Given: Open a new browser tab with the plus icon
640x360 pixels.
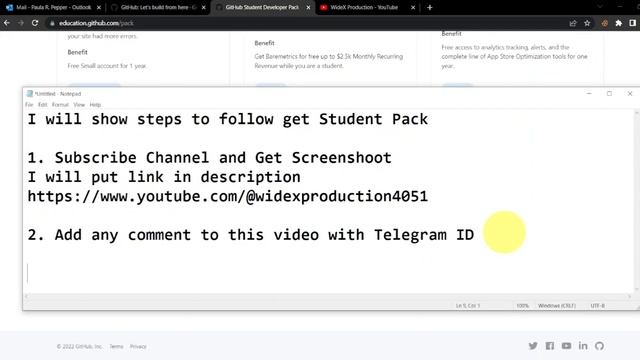Looking at the screenshot, I should pyautogui.click(x=429, y=7).
